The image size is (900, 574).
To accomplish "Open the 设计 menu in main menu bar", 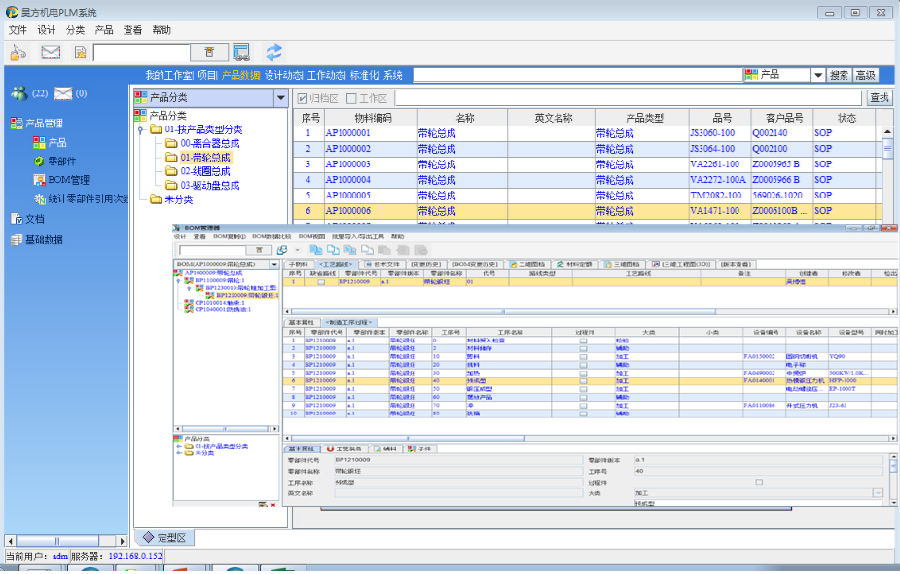I will pyautogui.click(x=46, y=30).
